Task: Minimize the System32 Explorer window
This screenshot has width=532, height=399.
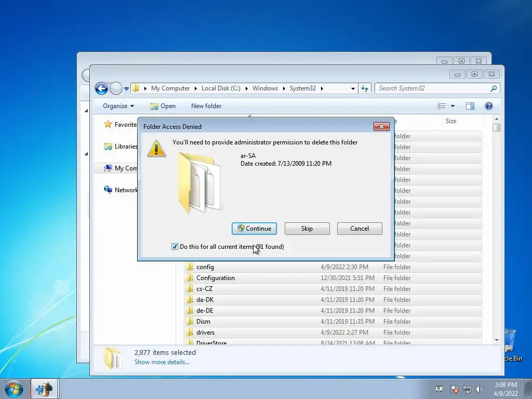Action: 457,74
